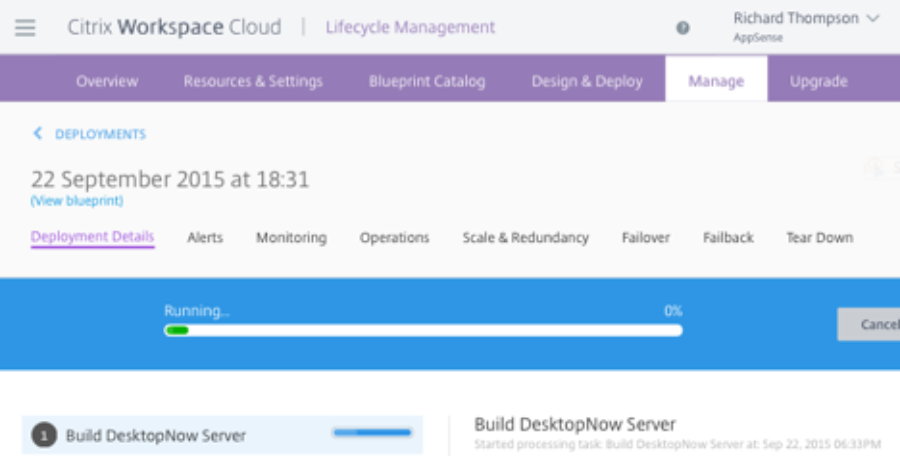This screenshot has height=456, width=900.
Task: Open the Alerts sub-tab
Action: [x=205, y=237]
